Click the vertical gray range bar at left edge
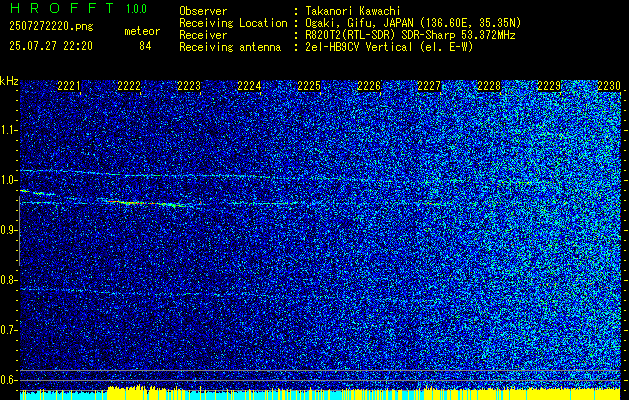 19,231
